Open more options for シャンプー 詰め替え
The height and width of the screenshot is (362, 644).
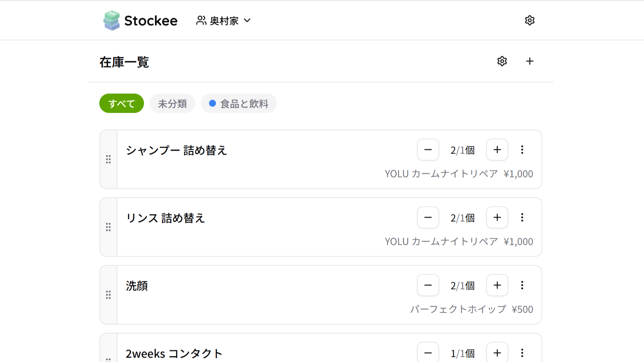(522, 150)
